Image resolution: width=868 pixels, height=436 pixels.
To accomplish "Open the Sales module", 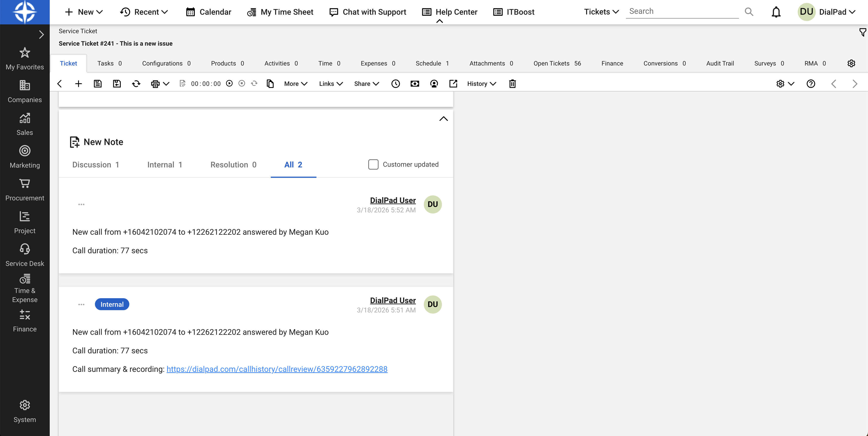I will (25, 124).
